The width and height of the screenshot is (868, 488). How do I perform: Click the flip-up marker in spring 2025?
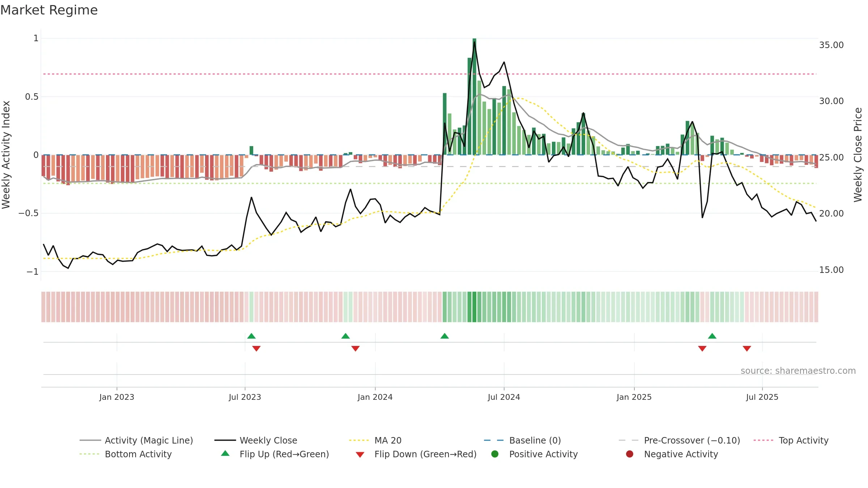[x=712, y=336]
